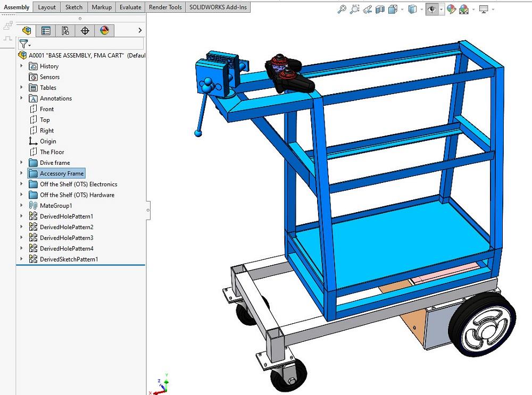
Task: Collapse the FeatureManager panel with the arrow
Action: tap(140, 30)
